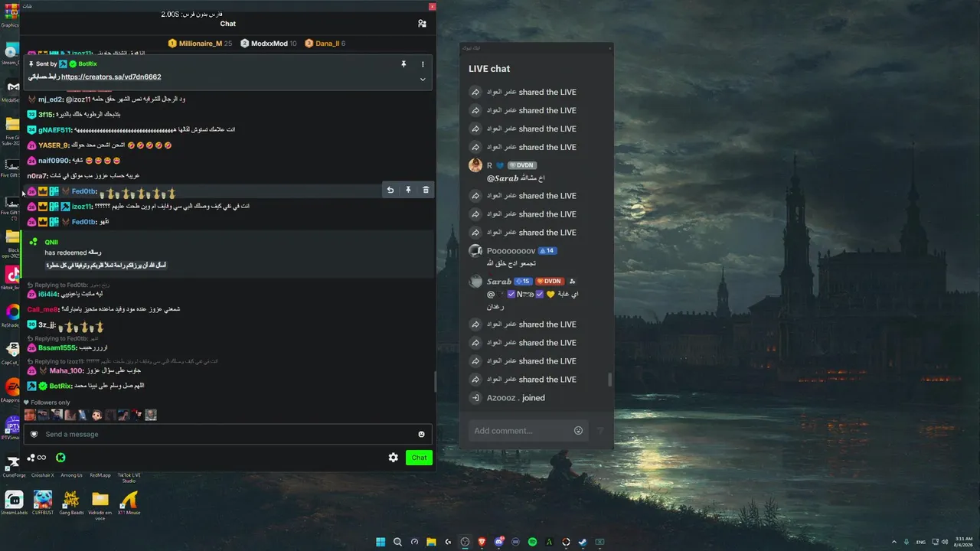The image size is (980, 551).
Task: Open the creators.sa/vd7dn6662 link
Action: pos(111,77)
